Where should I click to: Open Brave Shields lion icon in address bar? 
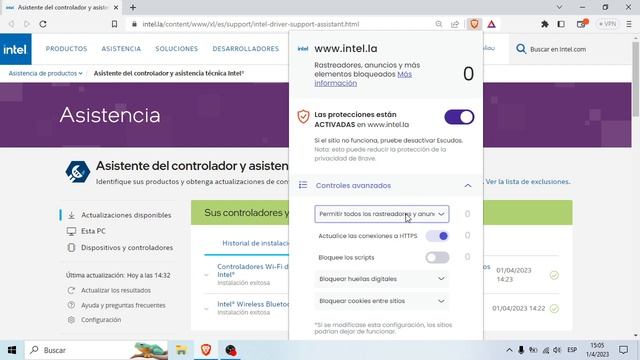(474, 24)
